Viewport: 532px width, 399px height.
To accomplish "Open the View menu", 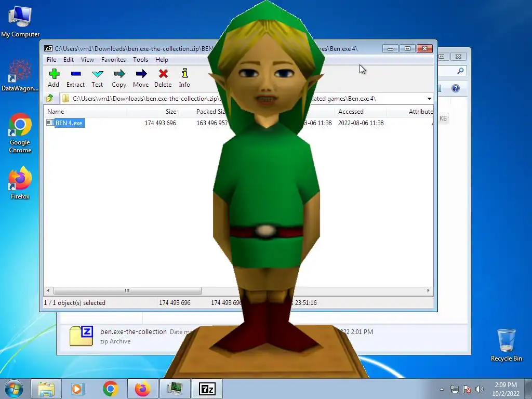I will coord(87,60).
